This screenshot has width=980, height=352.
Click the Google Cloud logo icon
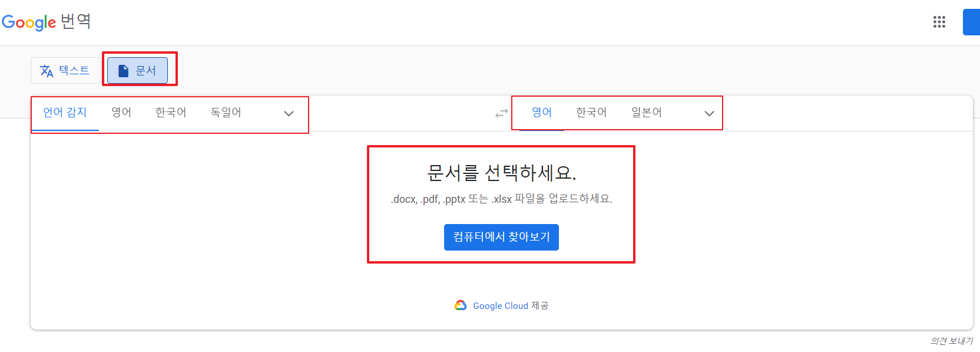click(461, 305)
